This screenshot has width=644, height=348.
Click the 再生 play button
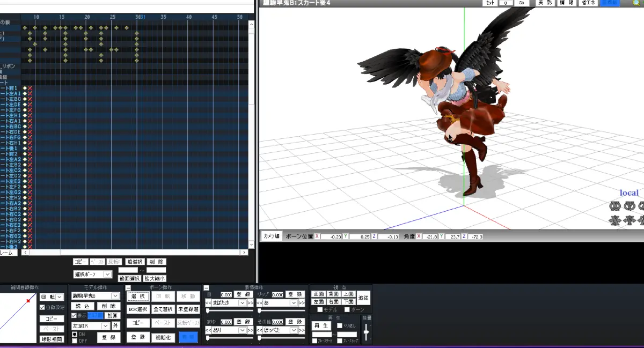coord(321,325)
